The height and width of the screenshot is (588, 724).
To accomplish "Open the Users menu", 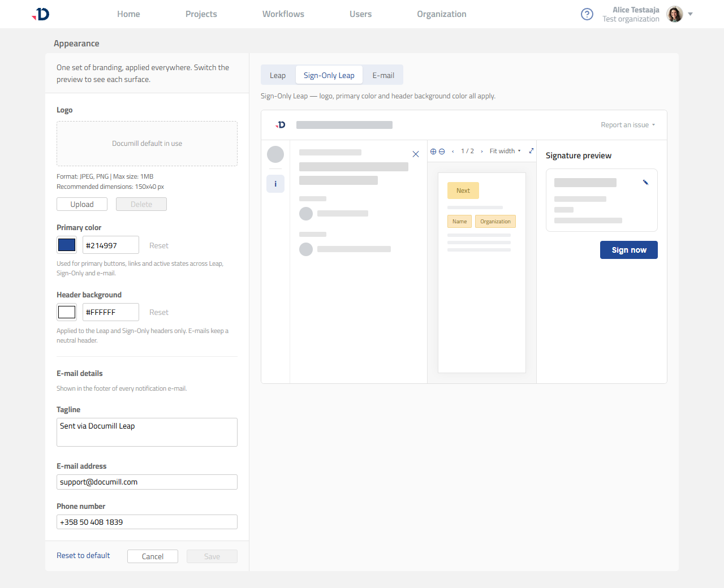I will tap(360, 14).
